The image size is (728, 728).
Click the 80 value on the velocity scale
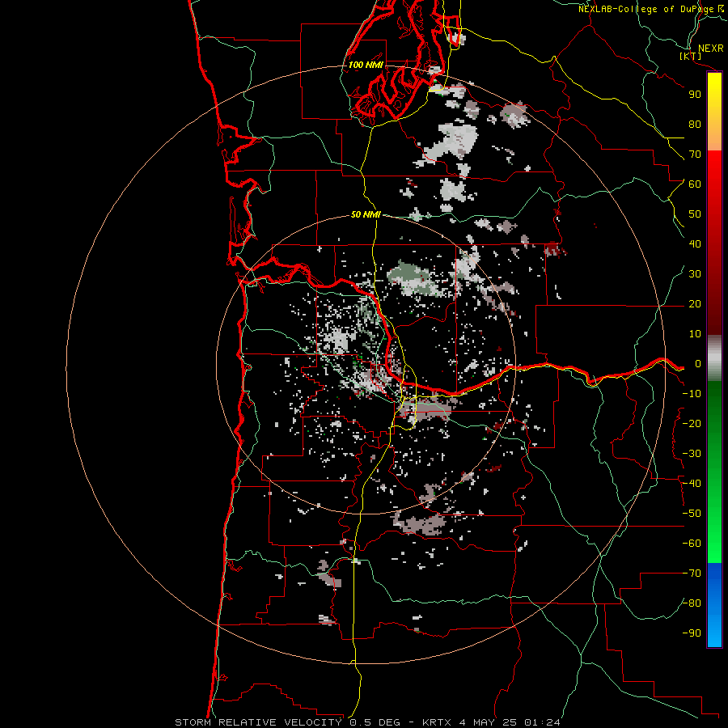coord(695,125)
